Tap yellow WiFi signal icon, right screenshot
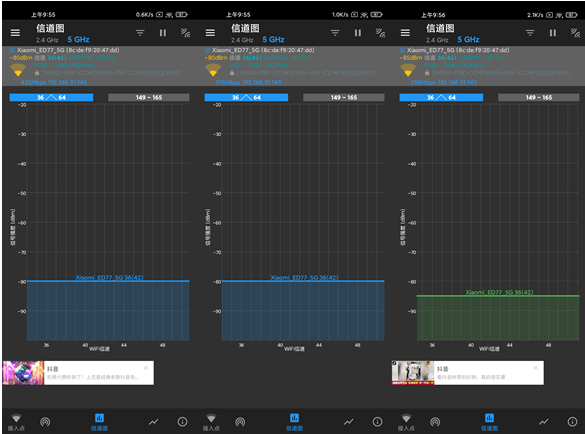 (408, 70)
